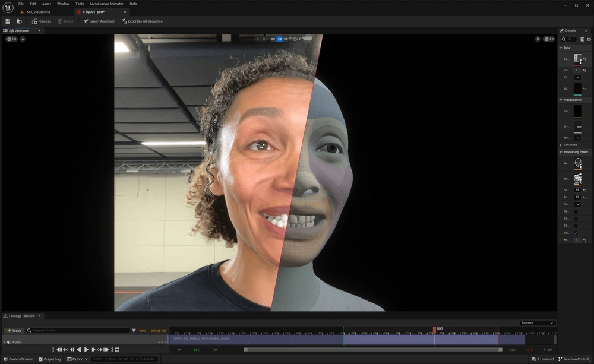Viewport: 594px width, 364px height.
Task: Expand the Advanced section in Details
Action: (570, 145)
